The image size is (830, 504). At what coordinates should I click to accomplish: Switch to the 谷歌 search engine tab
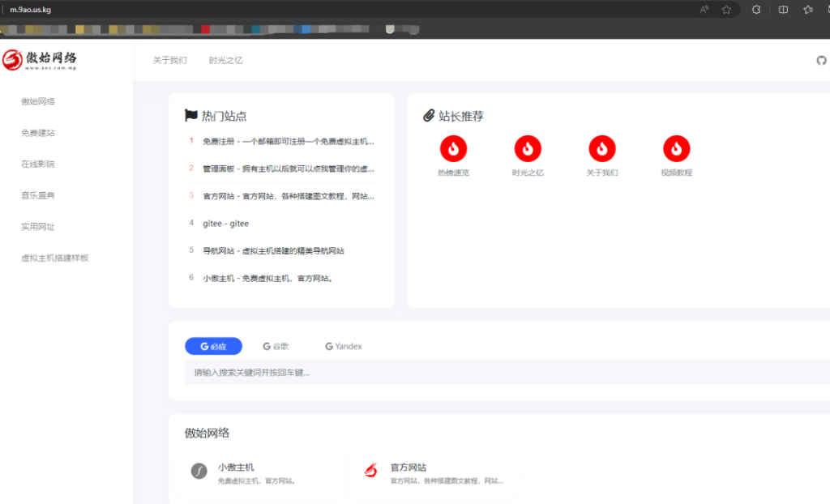click(x=276, y=346)
